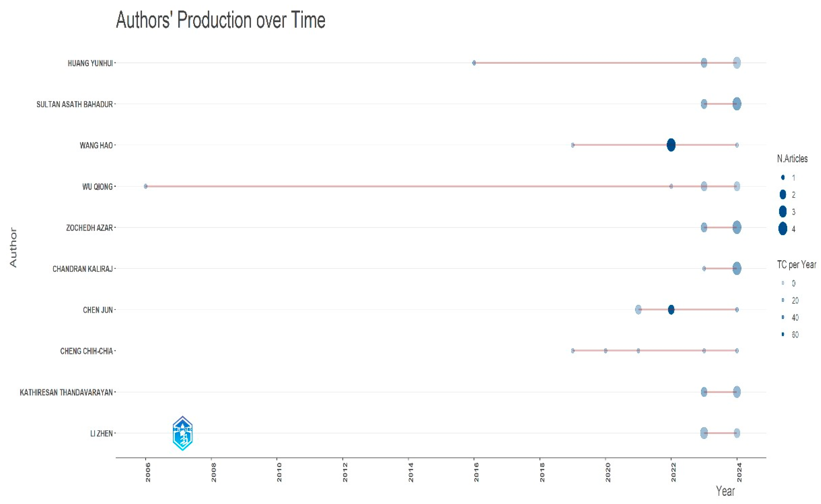Viewport: 821px width, 504px height.
Task: Click the TC per Year 60 swatch
Action: click(783, 334)
